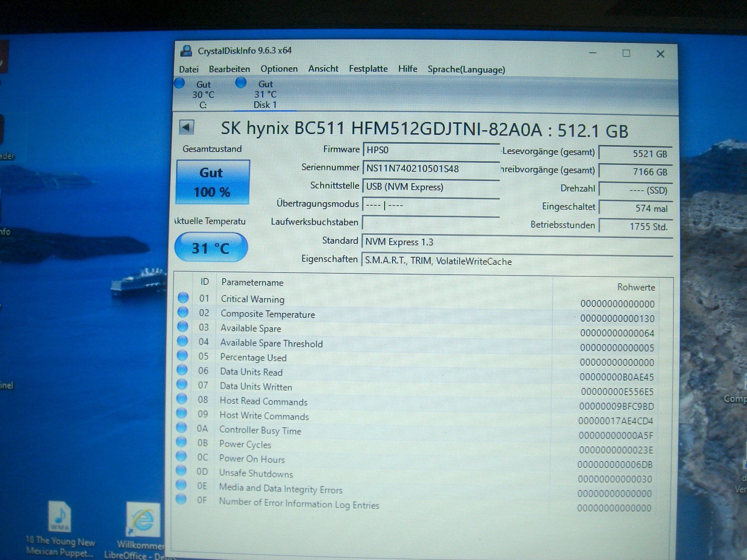Click the status light beside Unsafe Shutdowns
Screen dimensions: 747x560
point(182,472)
